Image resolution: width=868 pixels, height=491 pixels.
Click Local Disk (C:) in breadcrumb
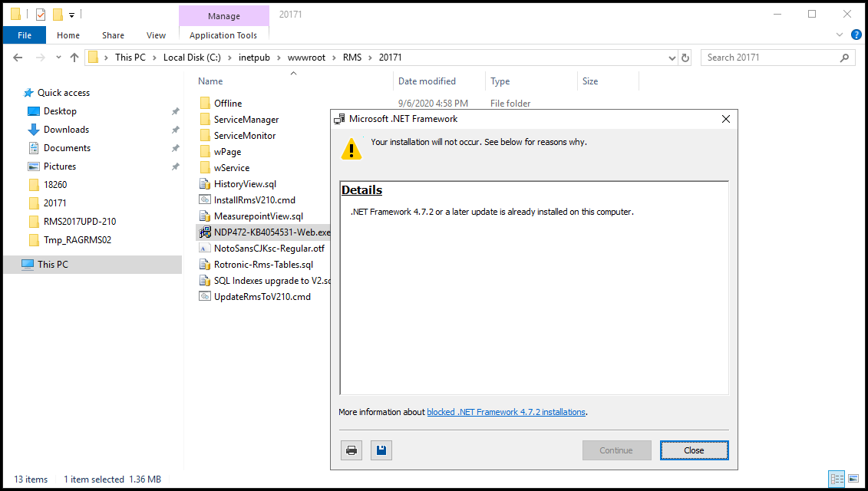(192, 58)
